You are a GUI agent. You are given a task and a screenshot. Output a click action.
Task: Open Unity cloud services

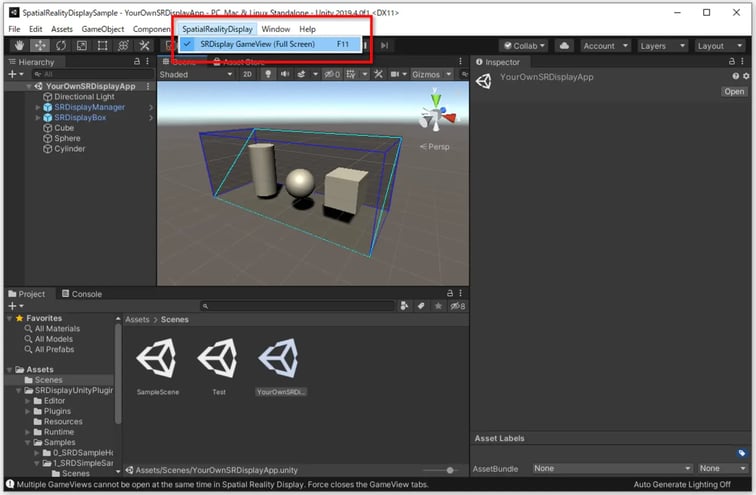[564, 46]
